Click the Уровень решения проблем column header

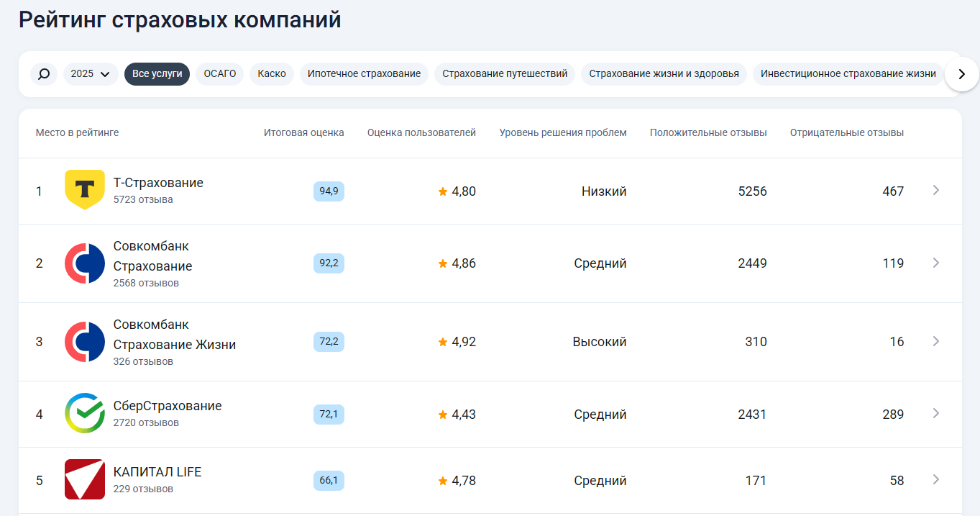pyautogui.click(x=563, y=132)
